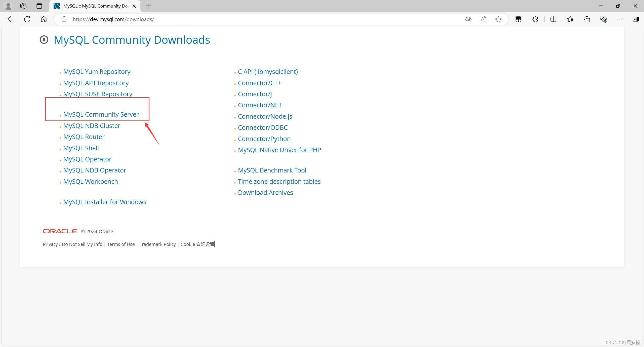The width and height of the screenshot is (644, 347).
Task: Open the Download Archives link
Action: [265, 193]
